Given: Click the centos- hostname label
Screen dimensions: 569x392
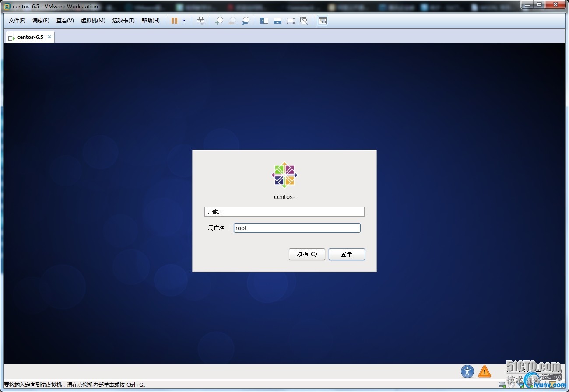Looking at the screenshot, I should pyautogui.click(x=284, y=197).
